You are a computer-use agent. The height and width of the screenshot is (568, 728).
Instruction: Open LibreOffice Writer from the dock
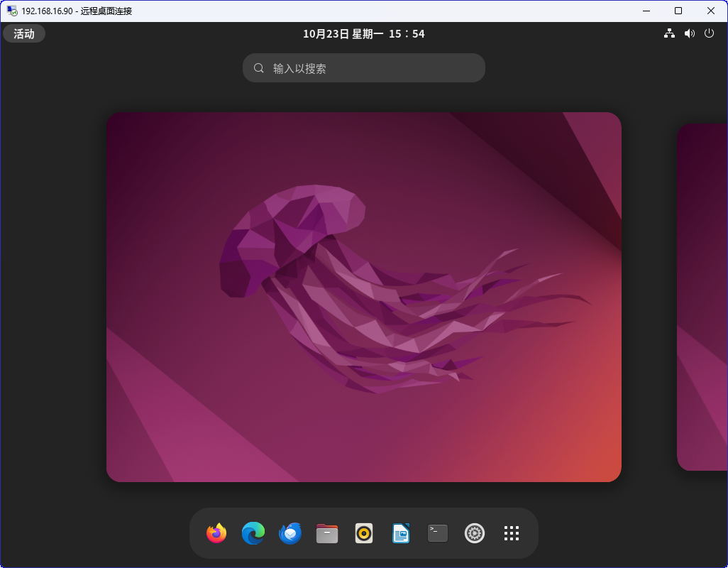pyautogui.click(x=401, y=533)
